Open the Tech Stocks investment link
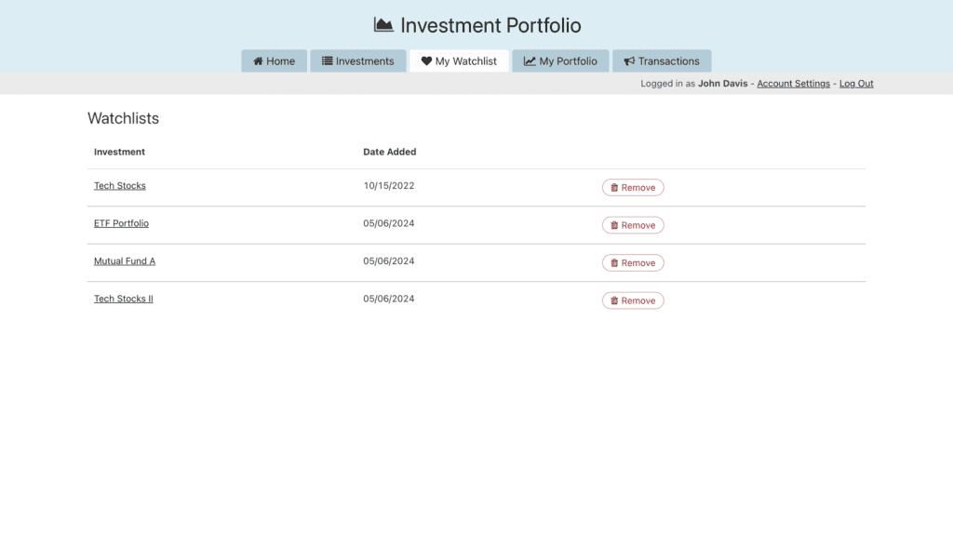 120,186
